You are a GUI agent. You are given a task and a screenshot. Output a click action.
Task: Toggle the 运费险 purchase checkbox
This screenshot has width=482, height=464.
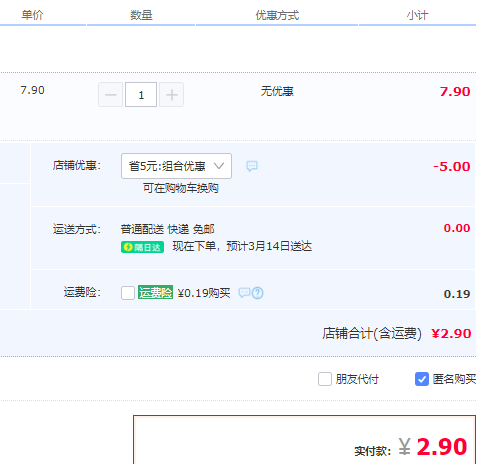coord(128,293)
